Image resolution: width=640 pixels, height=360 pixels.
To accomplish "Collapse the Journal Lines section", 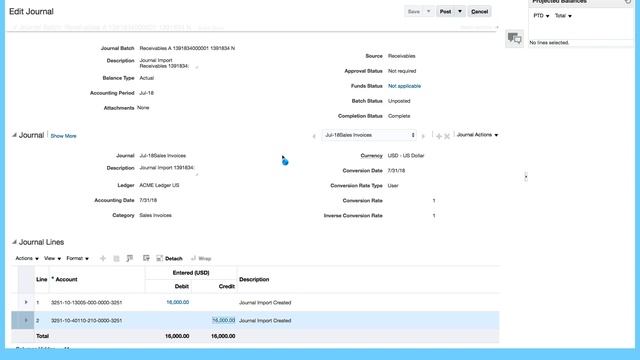I will tap(14, 242).
